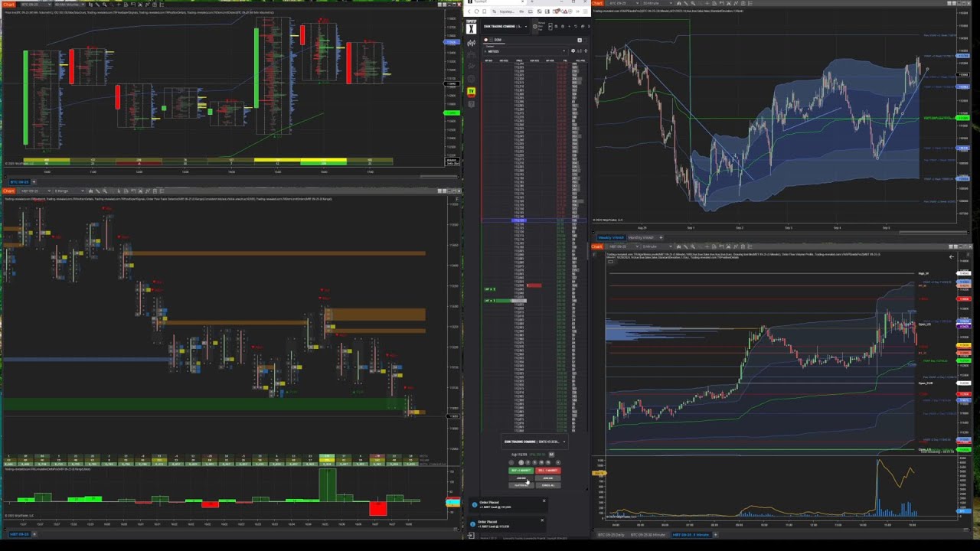
Task: Open a new browser tab with the plus
Action: pyautogui.click(x=532, y=2)
